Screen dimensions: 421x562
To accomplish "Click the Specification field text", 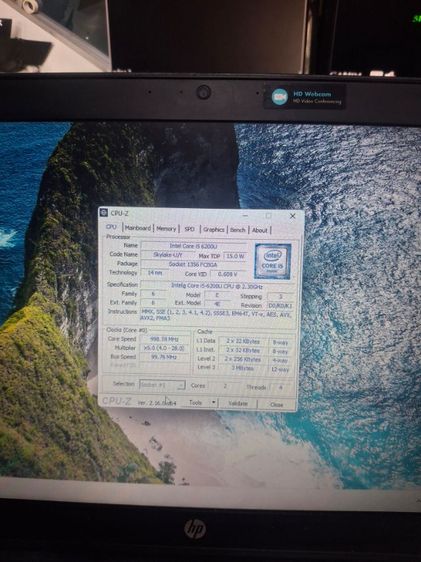I will [x=217, y=286].
